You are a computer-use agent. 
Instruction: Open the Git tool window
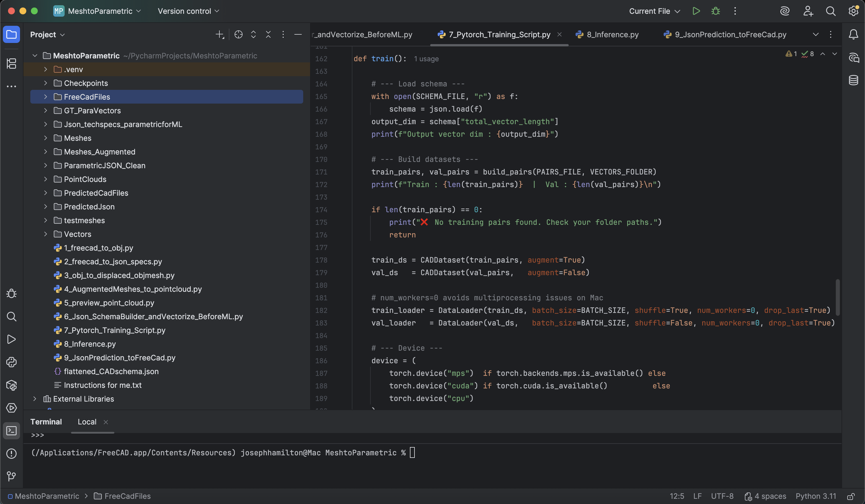coord(11,476)
